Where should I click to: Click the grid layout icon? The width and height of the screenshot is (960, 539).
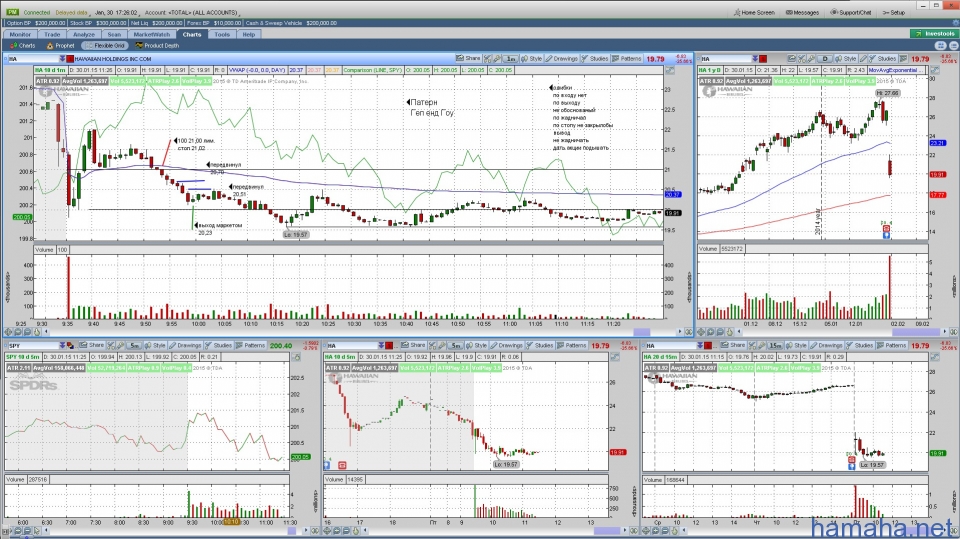click(x=941, y=45)
